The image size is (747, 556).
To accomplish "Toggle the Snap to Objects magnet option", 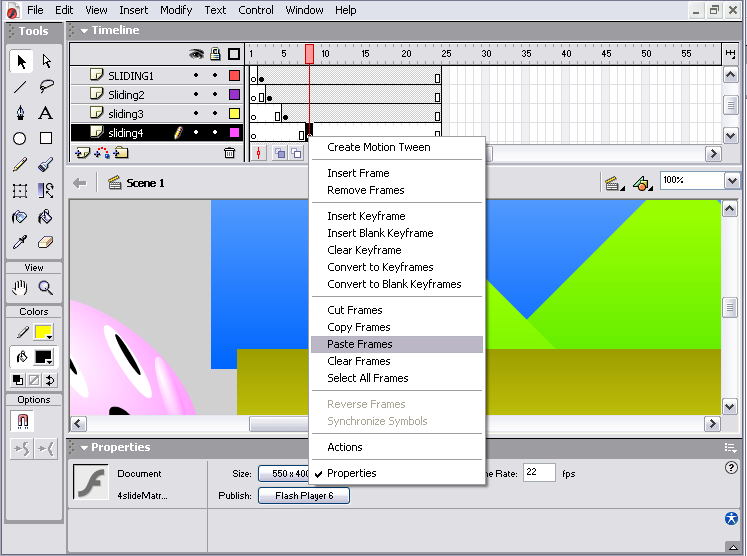I will 21,421.
